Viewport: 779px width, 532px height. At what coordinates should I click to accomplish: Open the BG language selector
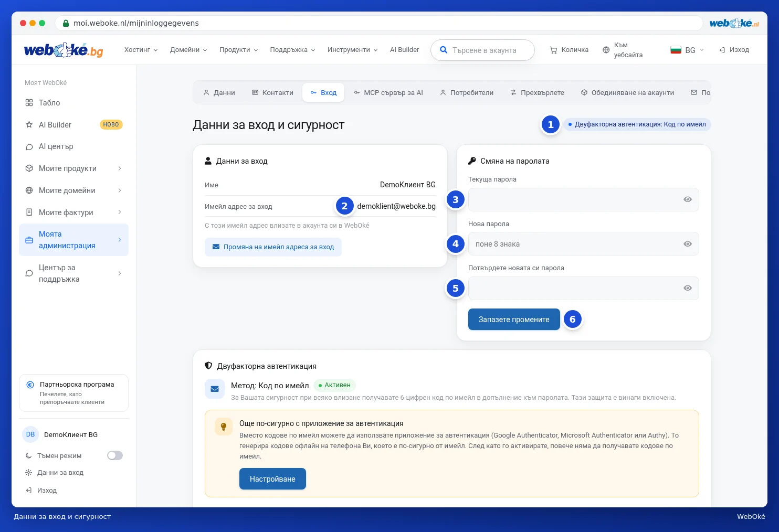pos(687,50)
